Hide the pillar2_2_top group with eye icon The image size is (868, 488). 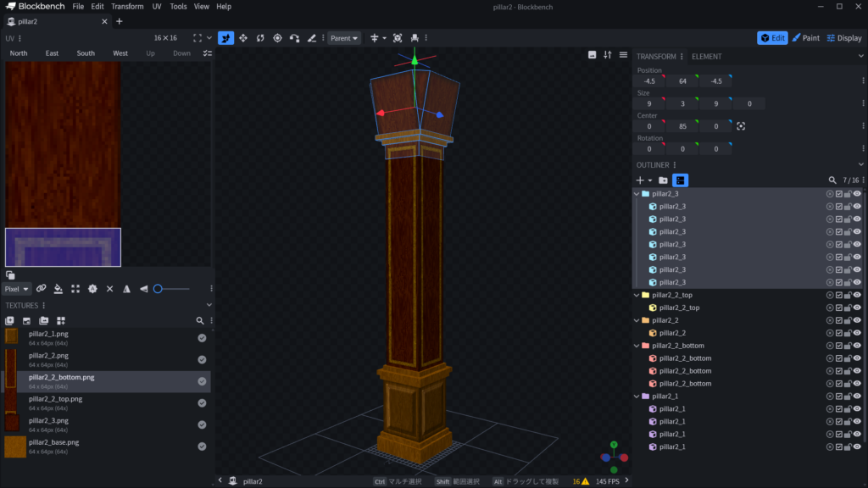(857, 295)
